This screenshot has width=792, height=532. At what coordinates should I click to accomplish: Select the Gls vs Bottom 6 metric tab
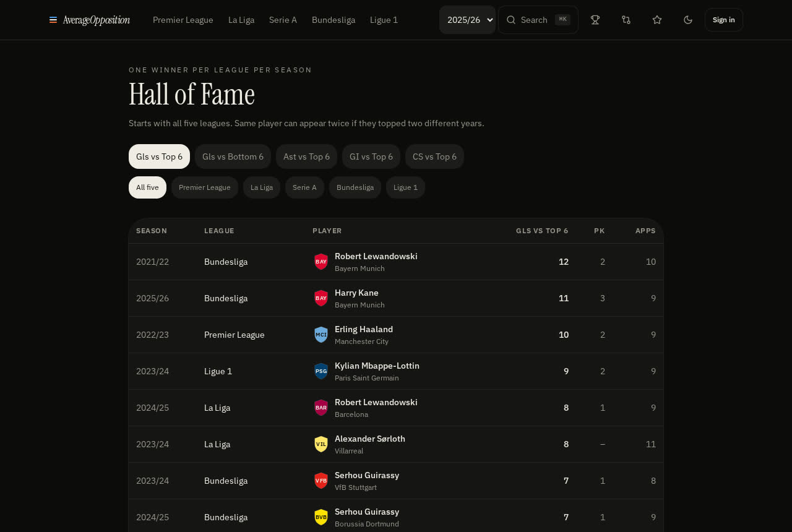(x=233, y=157)
